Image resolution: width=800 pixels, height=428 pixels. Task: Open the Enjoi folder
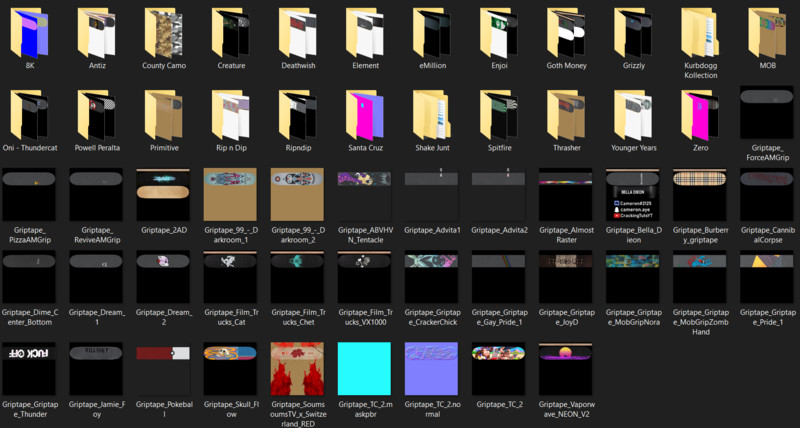click(x=500, y=33)
